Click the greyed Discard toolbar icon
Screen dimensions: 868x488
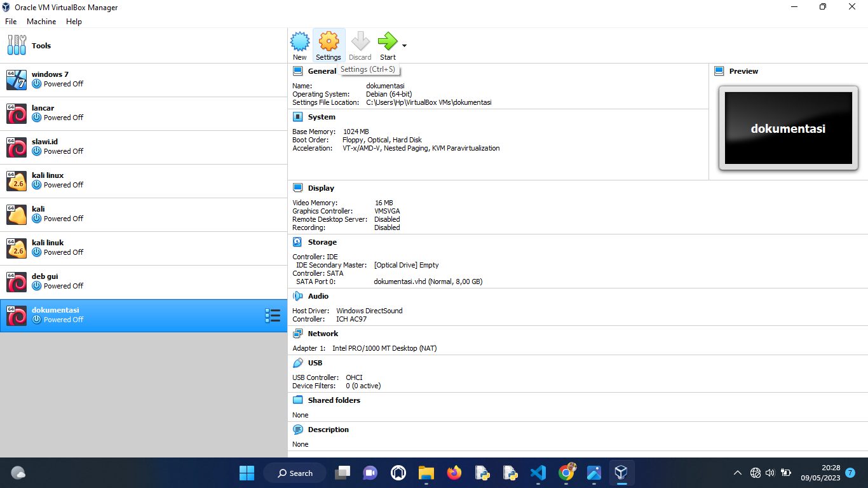tap(360, 45)
